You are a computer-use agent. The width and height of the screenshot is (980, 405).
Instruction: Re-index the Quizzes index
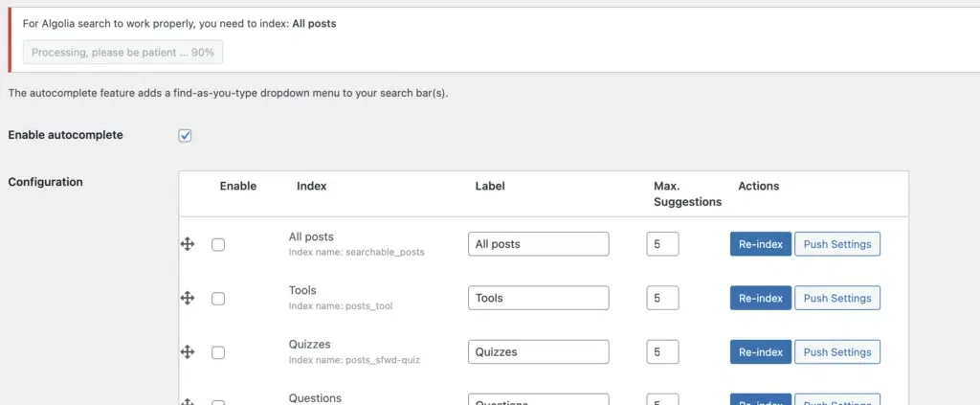761,352
